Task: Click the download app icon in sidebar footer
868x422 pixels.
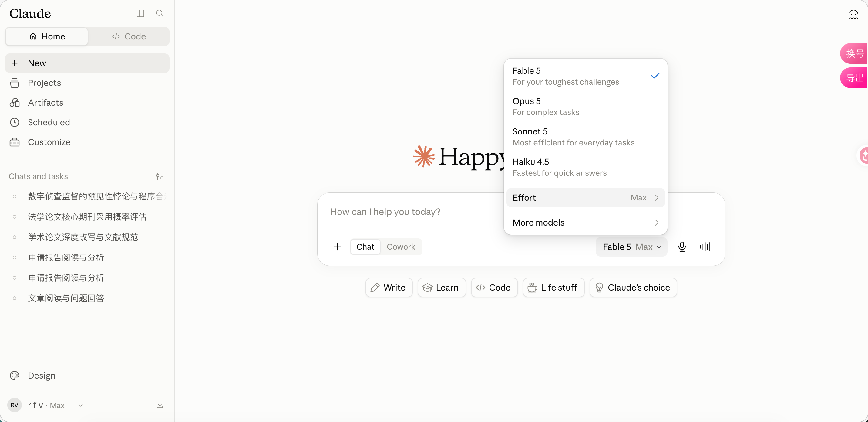Action: [x=160, y=405]
